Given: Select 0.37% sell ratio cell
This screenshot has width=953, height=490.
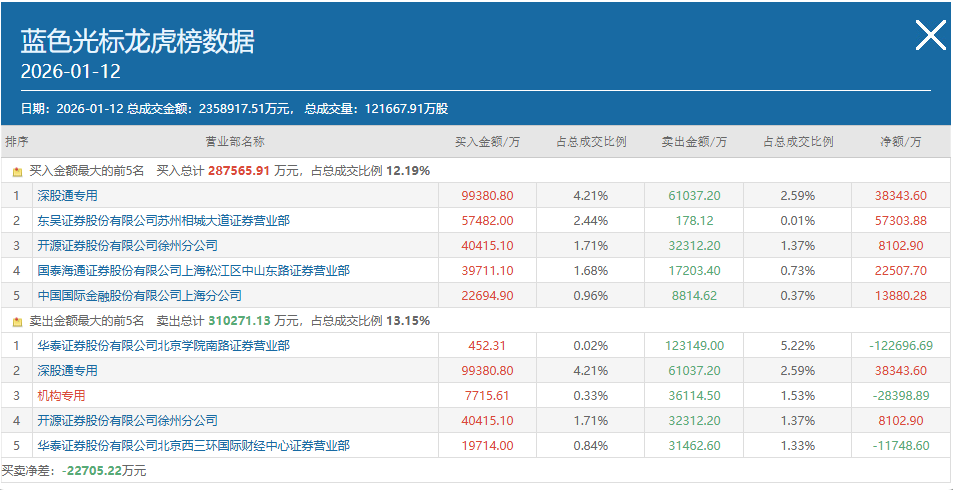Looking at the screenshot, I should 798,295.
